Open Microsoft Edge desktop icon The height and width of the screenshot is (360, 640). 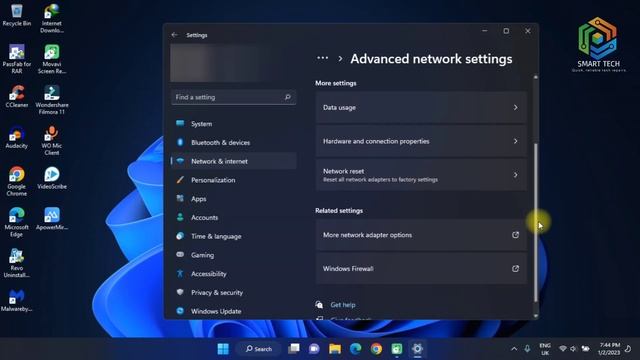pos(17,222)
